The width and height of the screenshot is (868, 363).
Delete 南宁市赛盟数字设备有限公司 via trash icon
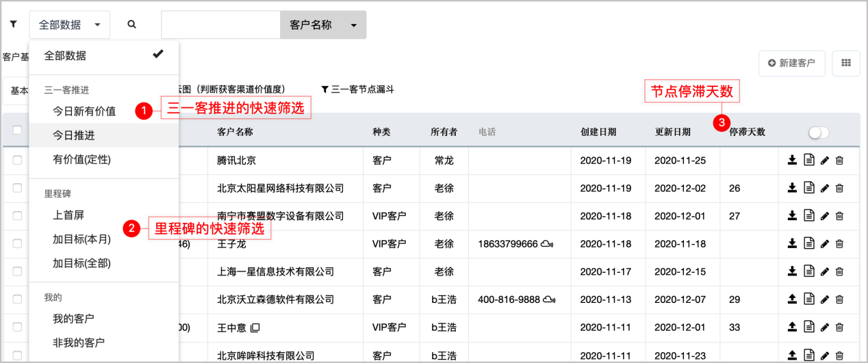(839, 215)
